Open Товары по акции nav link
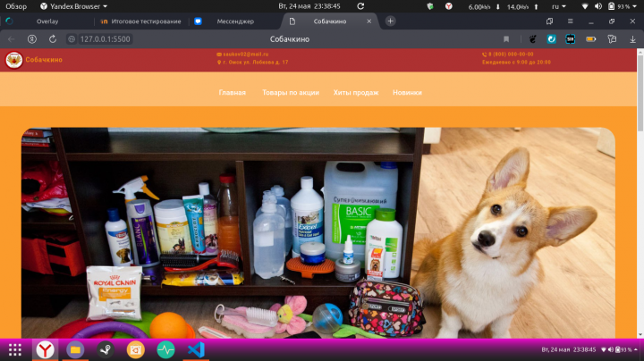This screenshot has height=361, width=644. click(x=291, y=93)
